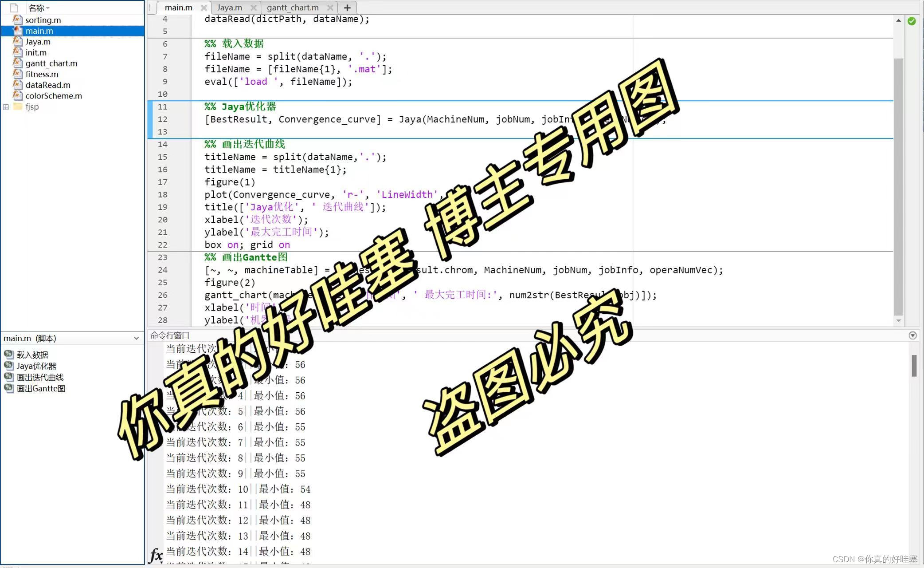The width and height of the screenshot is (924, 568).
Task: Click the sorting.m file icon
Action: [x=18, y=20]
